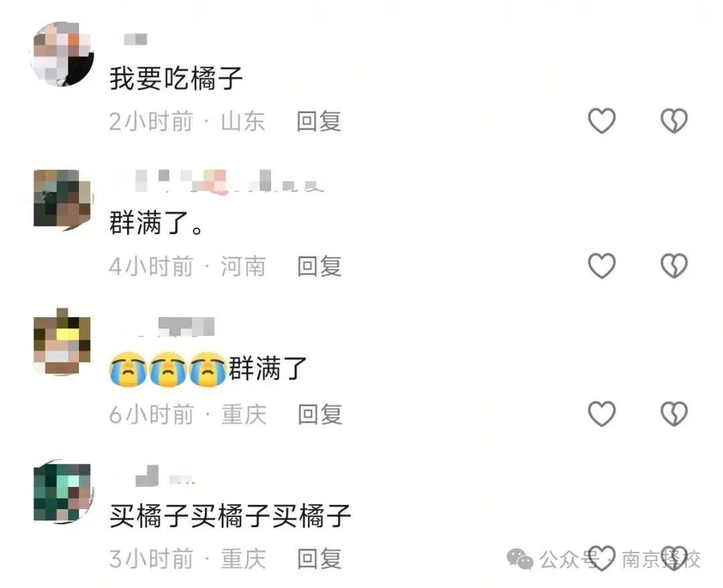This screenshot has height=588, width=723.
Task: Reply to the 山东 user's comment
Action: point(319,121)
